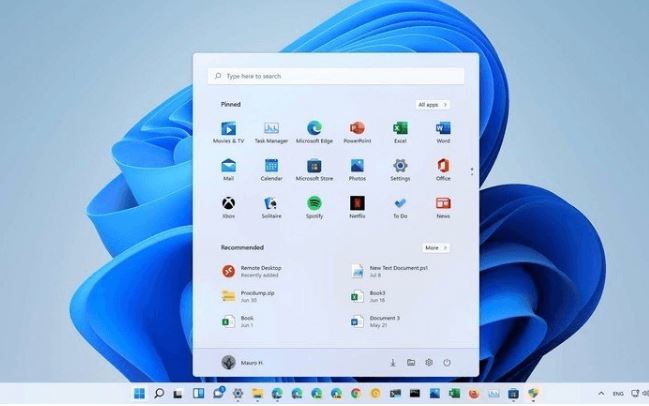Viewport: 649px width, 406px height.
Task: Click the Start button on the taskbar
Action: (x=139, y=393)
